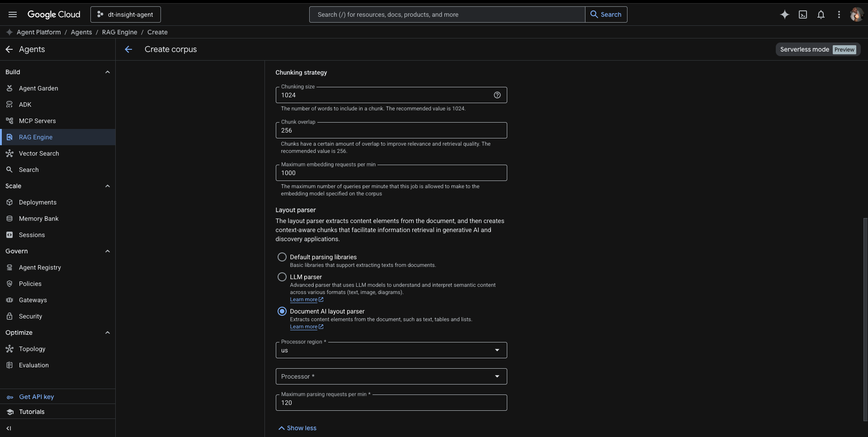Open the Gemini assistant sparkle icon
Screen dimensions: 868x437
pyautogui.click(x=785, y=14)
